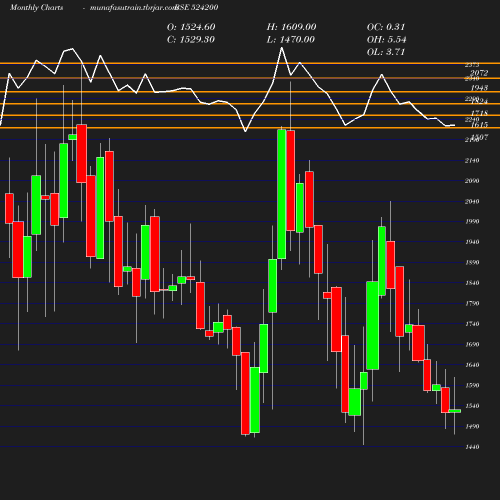The image size is (500, 500).
Task: Click the "OC: 0.31" percentage text
Action: point(386,27)
